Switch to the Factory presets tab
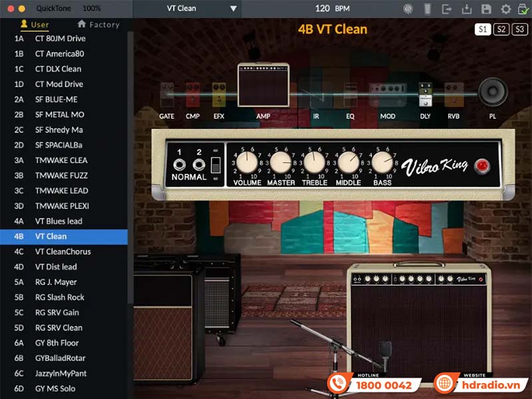This screenshot has height=399, width=532. [x=98, y=25]
